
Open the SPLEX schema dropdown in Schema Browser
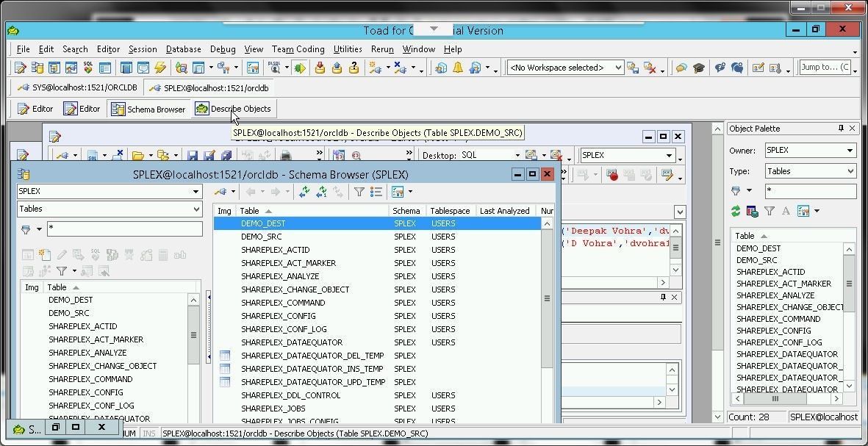(196, 192)
